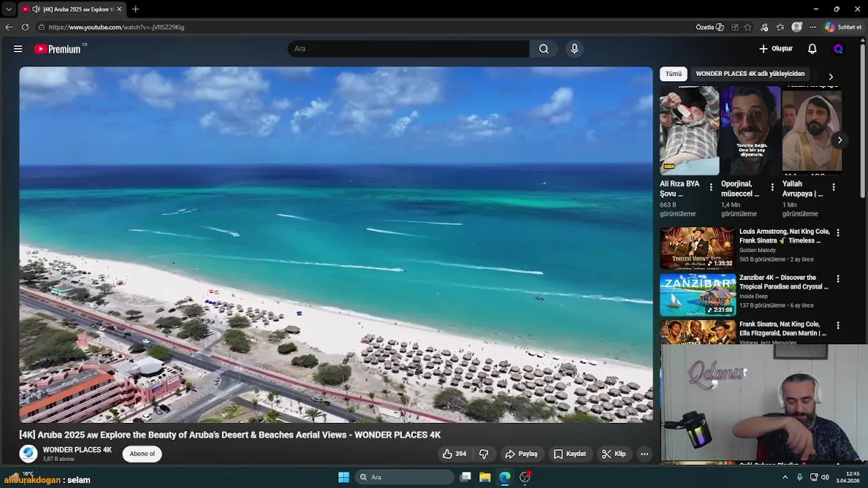868x488 pixels.
Task: Go back in browser history
Action: point(9,27)
